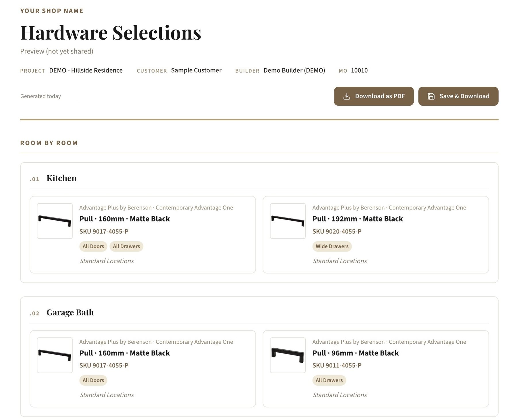The height and width of the screenshot is (420, 517).
Task: Click the brand line above Pull · 192mm
Action: click(389, 208)
